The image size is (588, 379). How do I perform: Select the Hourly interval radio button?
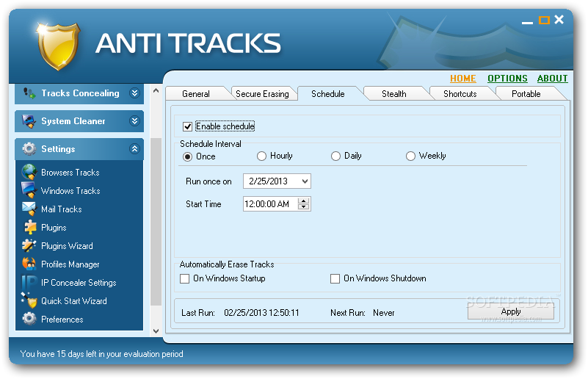tap(261, 156)
